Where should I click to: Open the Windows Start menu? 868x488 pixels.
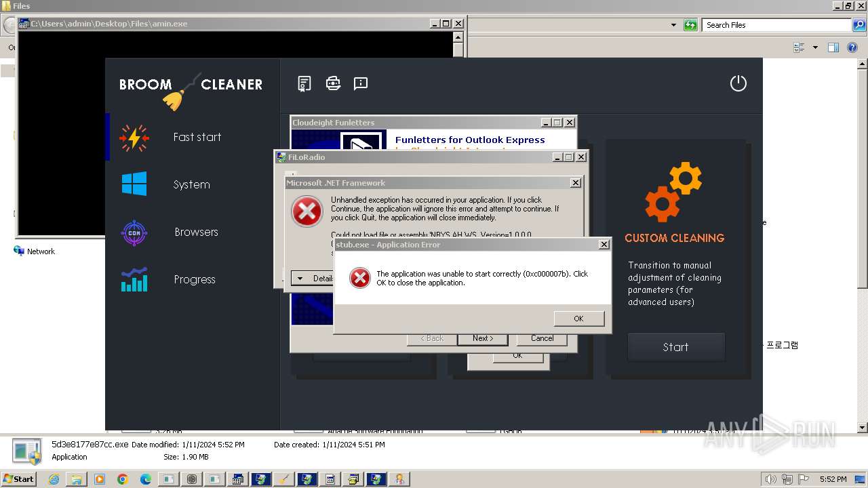click(18, 479)
